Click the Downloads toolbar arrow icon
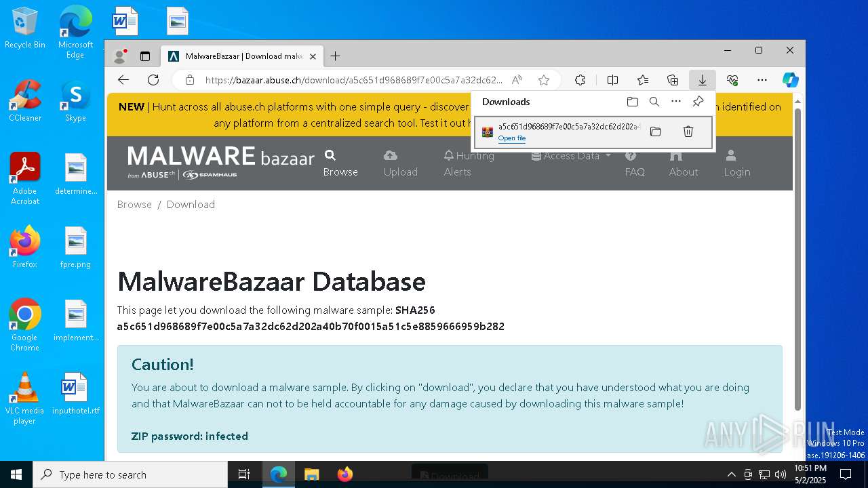 click(x=703, y=80)
